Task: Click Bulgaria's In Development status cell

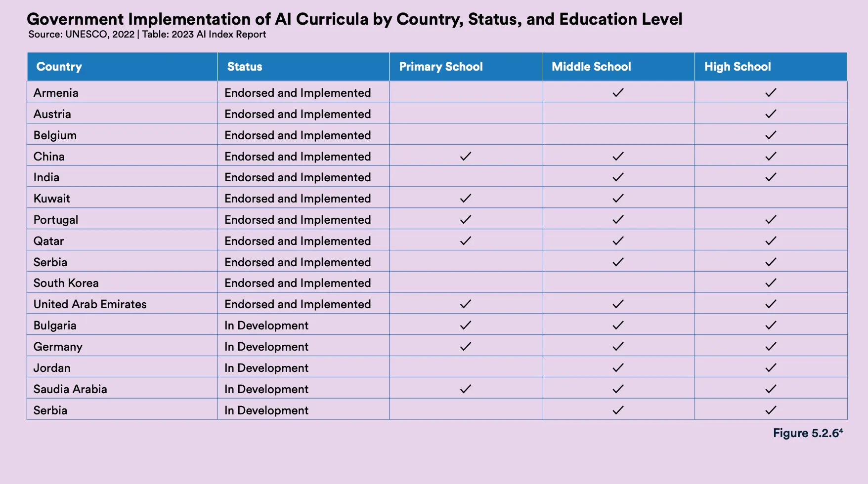Action: (304, 325)
